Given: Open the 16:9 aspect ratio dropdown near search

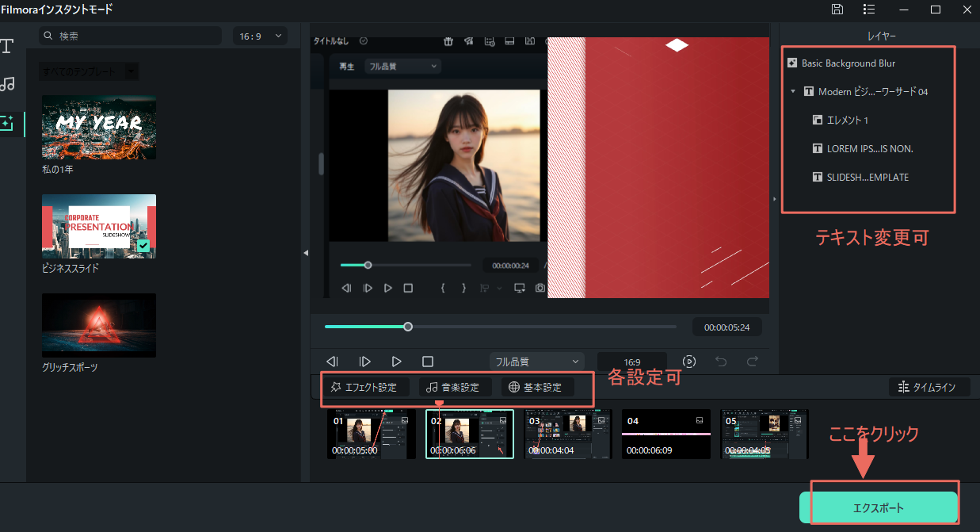Looking at the screenshot, I should pos(260,36).
